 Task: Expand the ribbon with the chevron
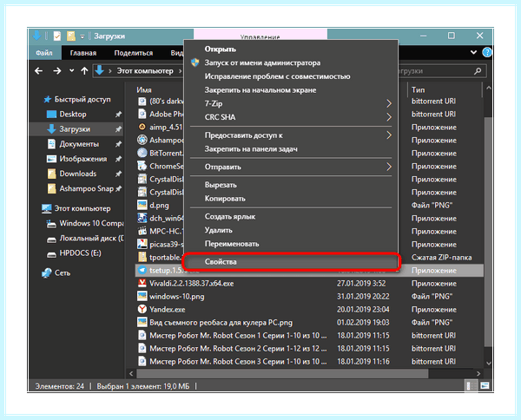[x=473, y=52]
